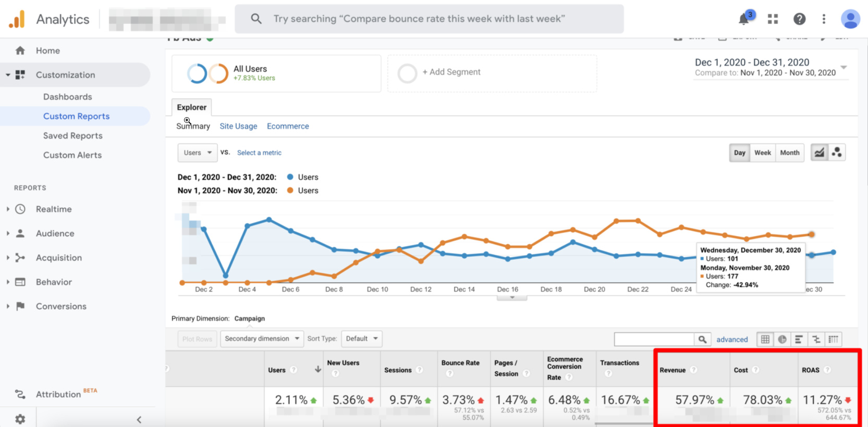This screenshot has width=868, height=427.
Task: Go to Home in sidebar
Action: (48, 51)
